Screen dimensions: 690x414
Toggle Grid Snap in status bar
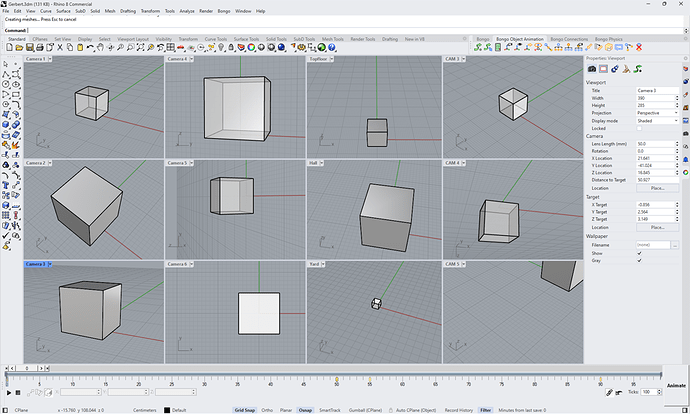coord(244,410)
